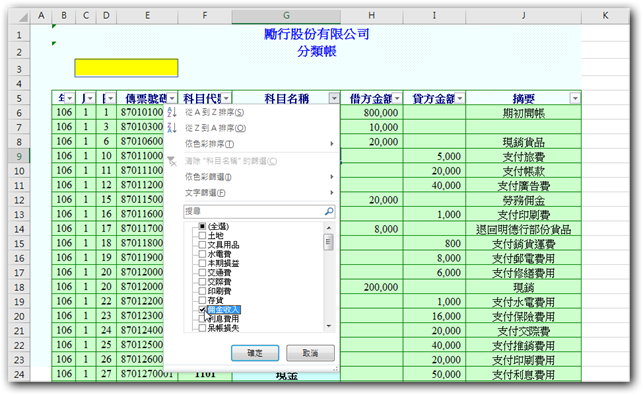Click the 支付水電費用 summary cell
The image size is (643, 395).
point(524,302)
